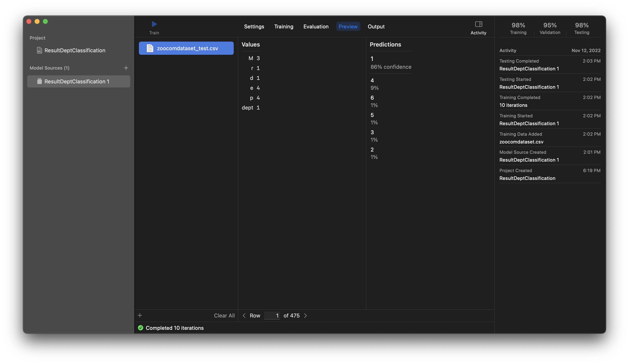This screenshot has width=629, height=364.
Task: Go to next row with right chevron
Action: coord(305,316)
